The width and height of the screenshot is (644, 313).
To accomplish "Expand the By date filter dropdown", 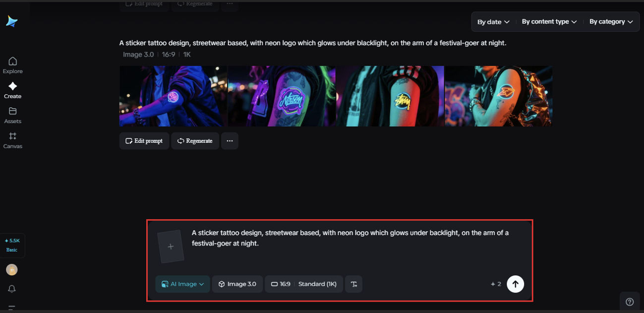I will pos(493,22).
